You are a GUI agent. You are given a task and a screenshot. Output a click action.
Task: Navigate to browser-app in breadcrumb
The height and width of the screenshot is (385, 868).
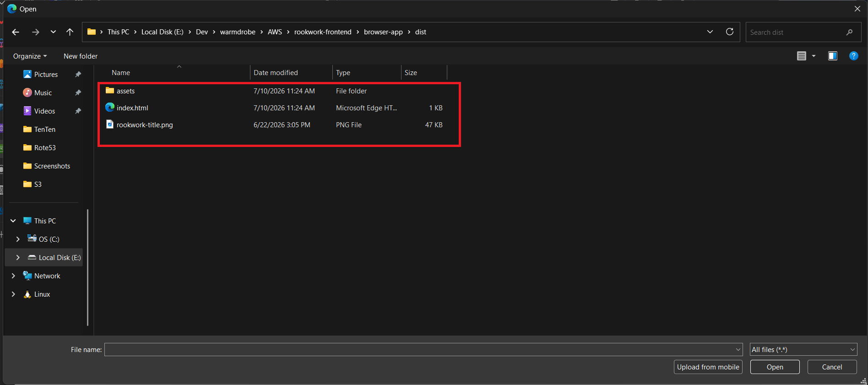click(x=383, y=32)
